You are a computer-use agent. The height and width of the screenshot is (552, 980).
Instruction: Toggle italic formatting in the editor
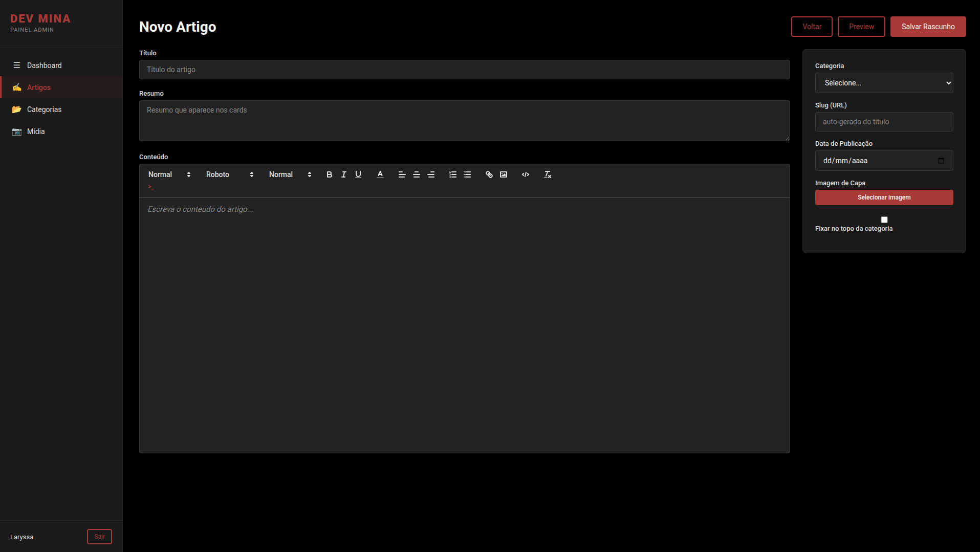[x=344, y=174]
